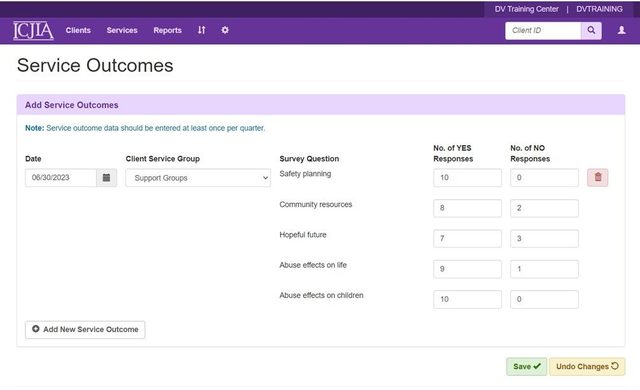Focus the Client ID search field
Screen dimensions: 640x390
pos(543,31)
